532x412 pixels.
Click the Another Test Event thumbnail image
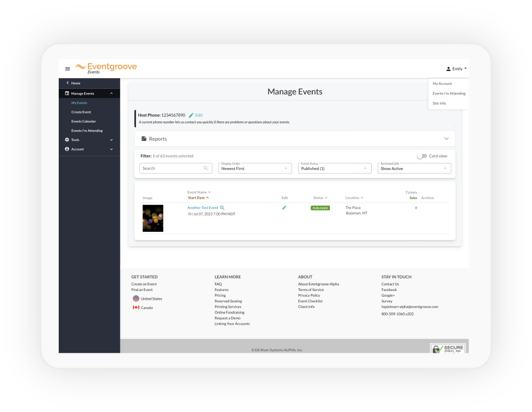pyautogui.click(x=153, y=218)
